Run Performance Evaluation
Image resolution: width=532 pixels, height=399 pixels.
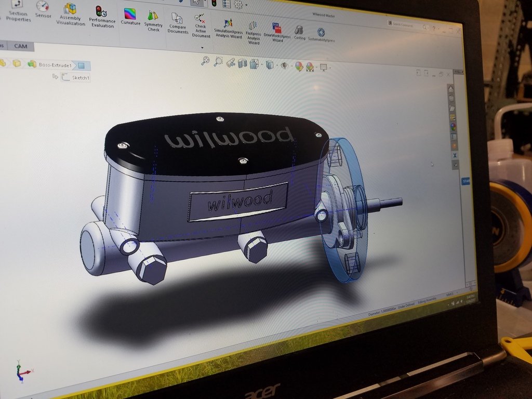click(102, 17)
